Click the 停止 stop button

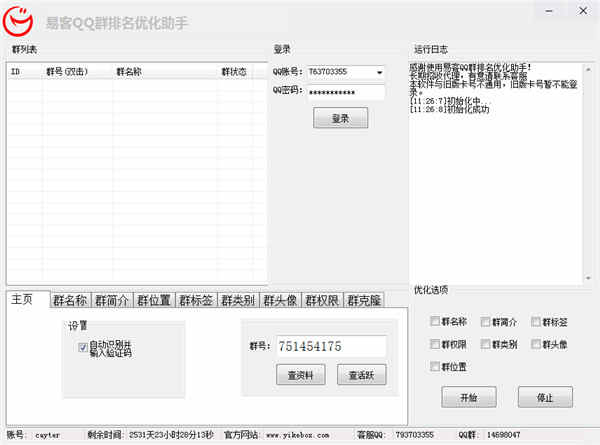pos(545,398)
